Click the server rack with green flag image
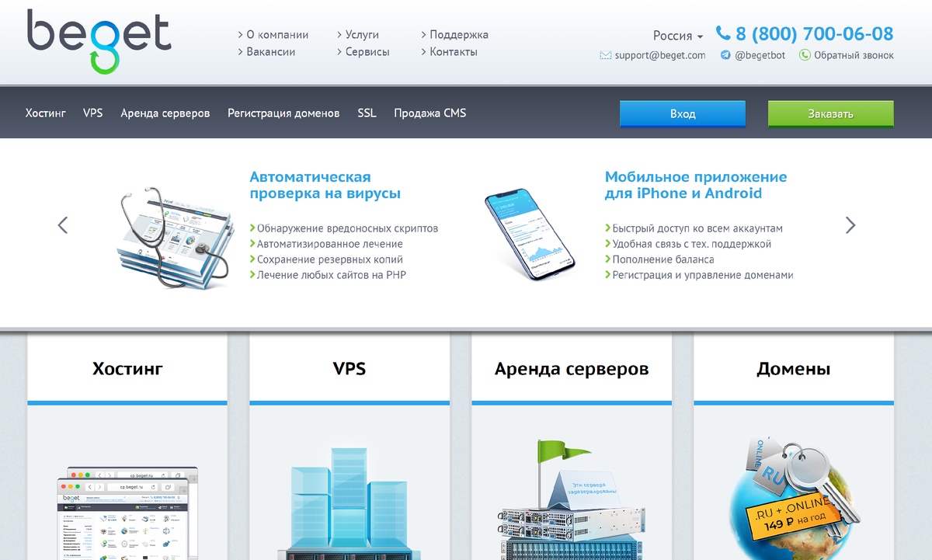Image resolution: width=932 pixels, height=560 pixels. [571, 499]
